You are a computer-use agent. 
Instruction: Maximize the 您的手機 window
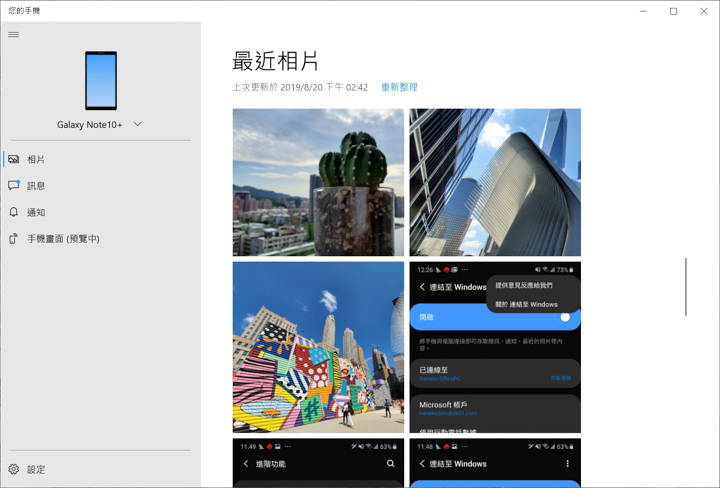(x=673, y=11)
